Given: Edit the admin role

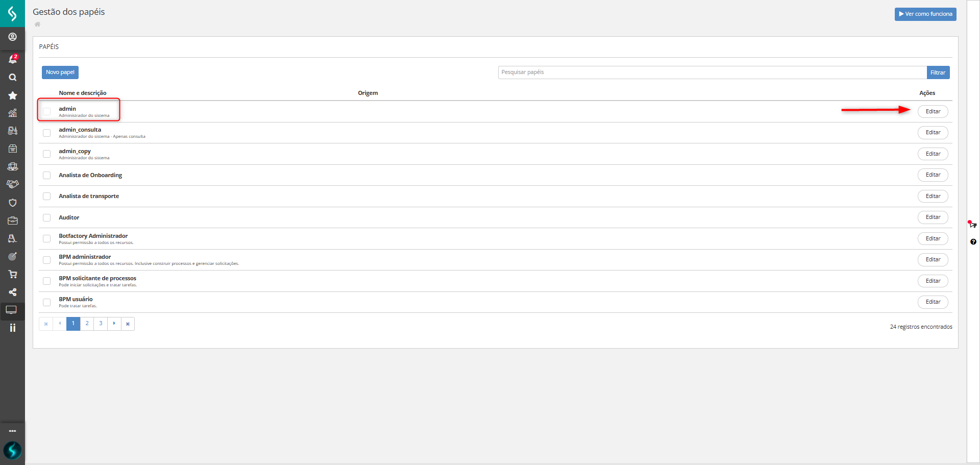Looking at the screenshot, I should (x=933, y=111).
